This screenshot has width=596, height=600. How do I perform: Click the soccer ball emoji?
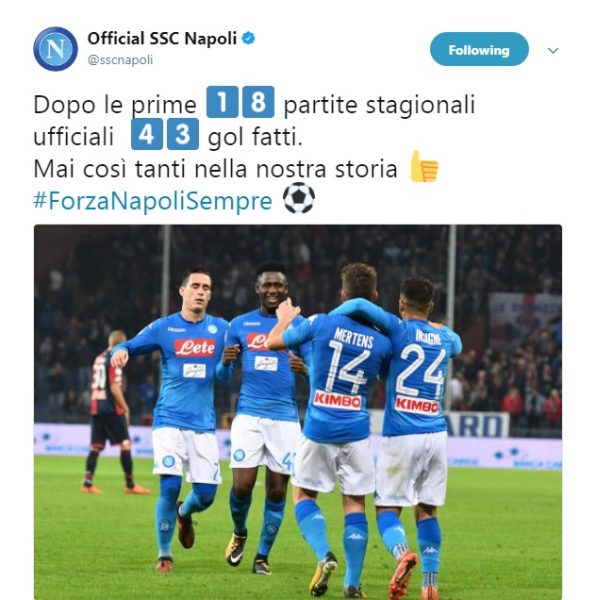(299, 198)
